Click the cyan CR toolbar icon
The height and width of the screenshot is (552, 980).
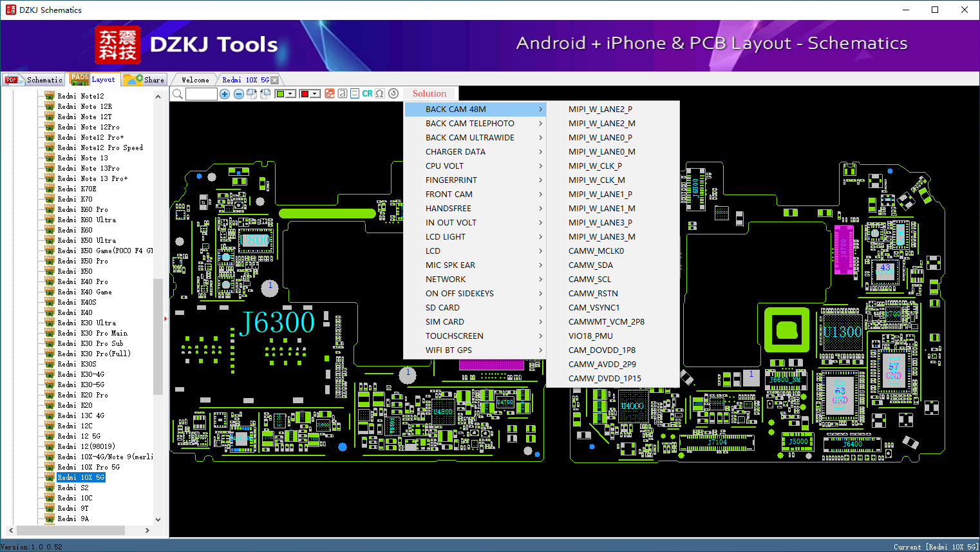pos(367,93)
